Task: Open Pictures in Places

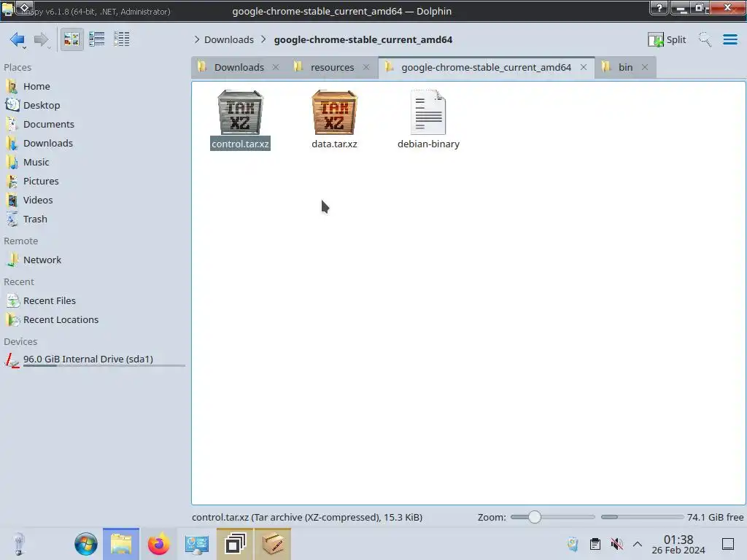Action: click(x=41, y=182)
